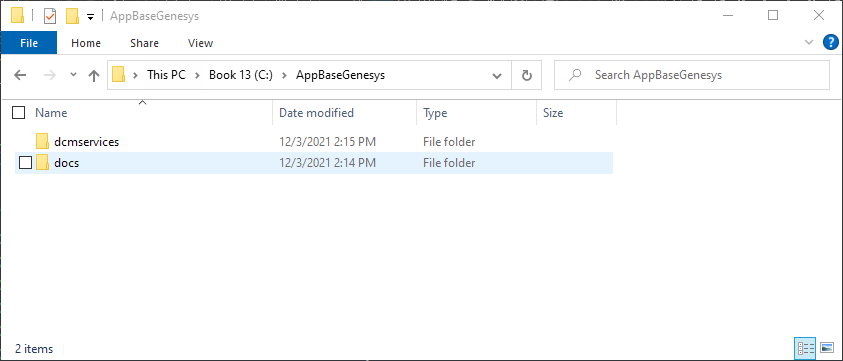Viewport: 843px width, 361px height.
Task: Click the dcmservices folder icon
Action: [42, 142]
